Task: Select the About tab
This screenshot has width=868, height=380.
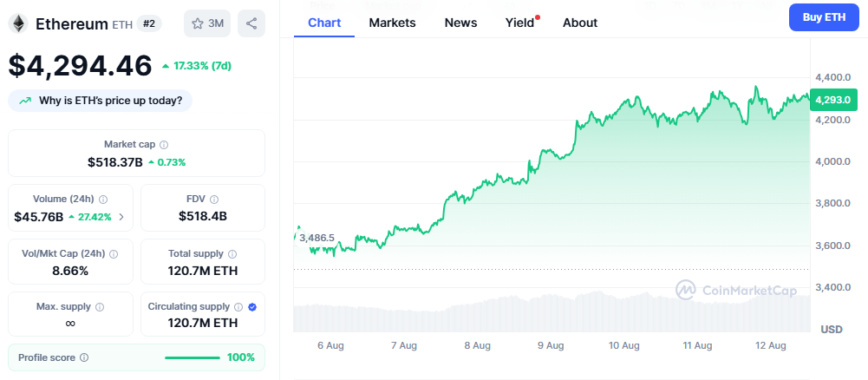Action: point(579,23)
